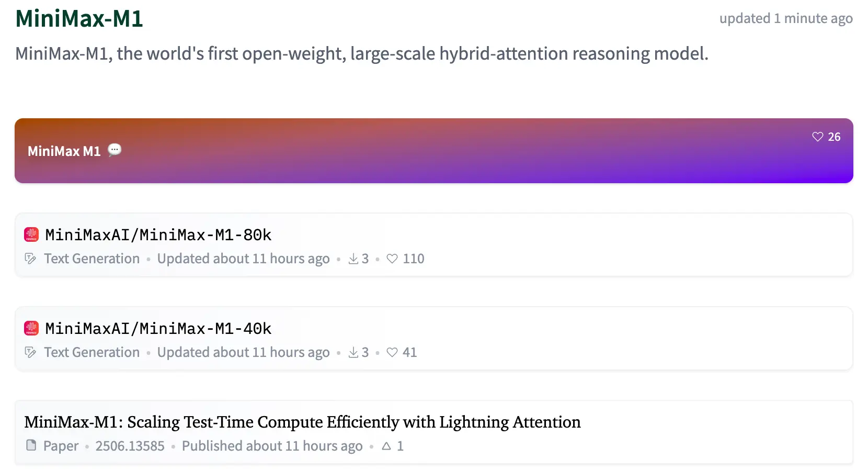Like the MiniMax M1 space via heart icon
Viewport: 868px width, 470px height.
[818, 137]
